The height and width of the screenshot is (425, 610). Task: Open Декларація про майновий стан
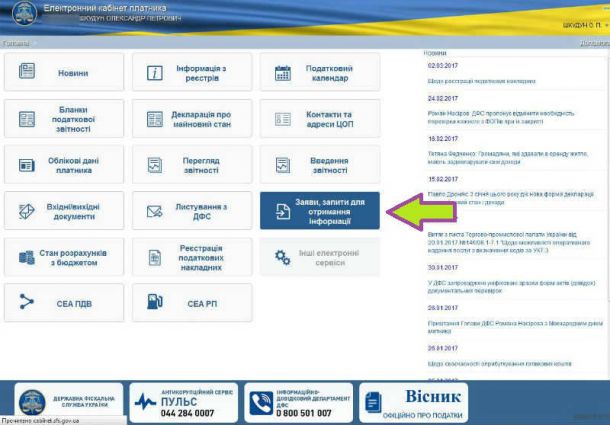(192, 119)
